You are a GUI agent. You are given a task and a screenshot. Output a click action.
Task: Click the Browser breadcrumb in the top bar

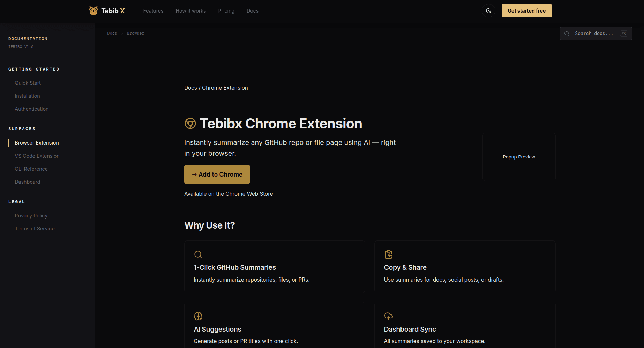coord(135,34)
